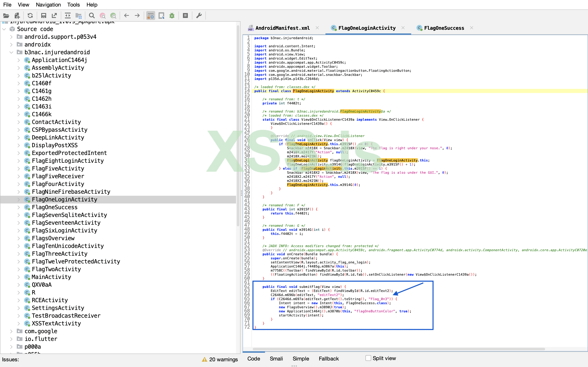Switch to Fallback code view

(x=329, y=358)
